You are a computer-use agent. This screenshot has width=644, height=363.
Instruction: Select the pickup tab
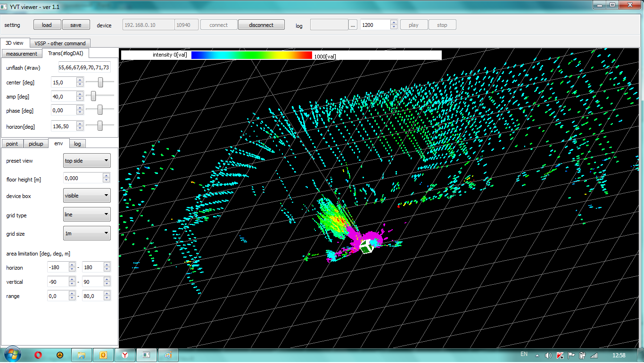(x=36, y=144)
